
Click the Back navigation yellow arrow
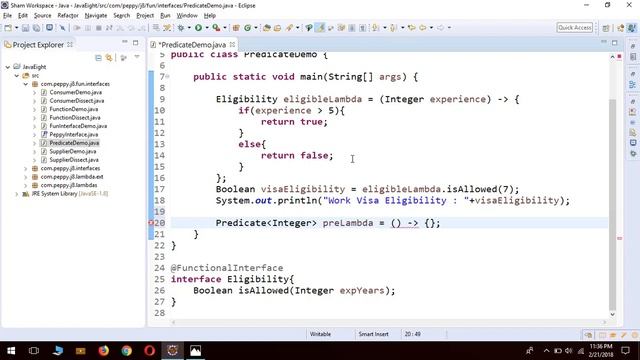423,28
